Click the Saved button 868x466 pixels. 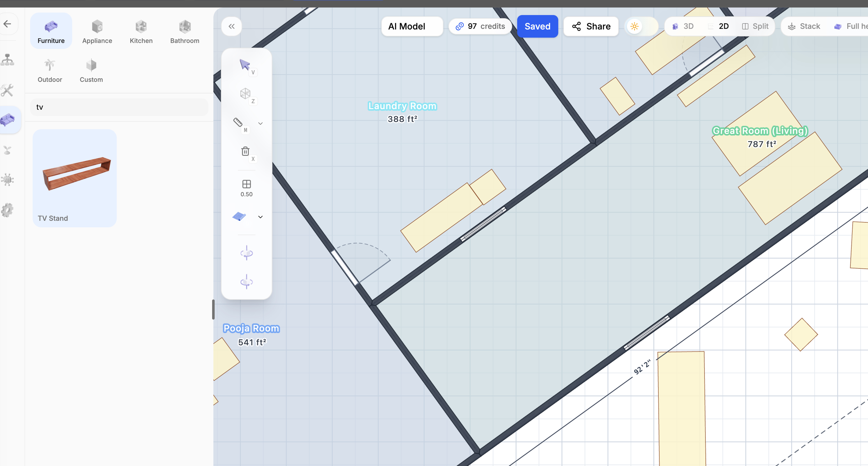(x=537, y=26)
